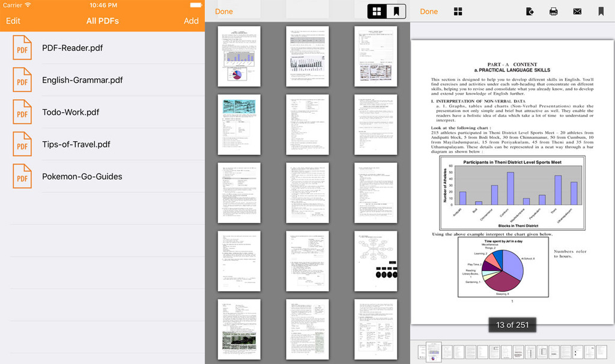Email the PDF using envelope icon

click(577, 11)
